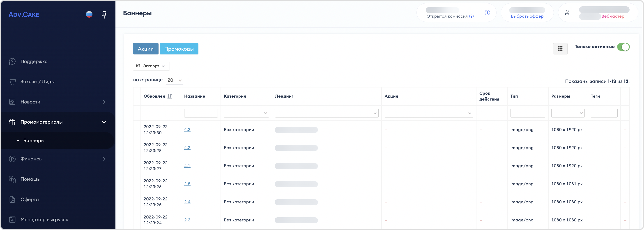Open Помощь in the sidebar

tap(30, 179)
